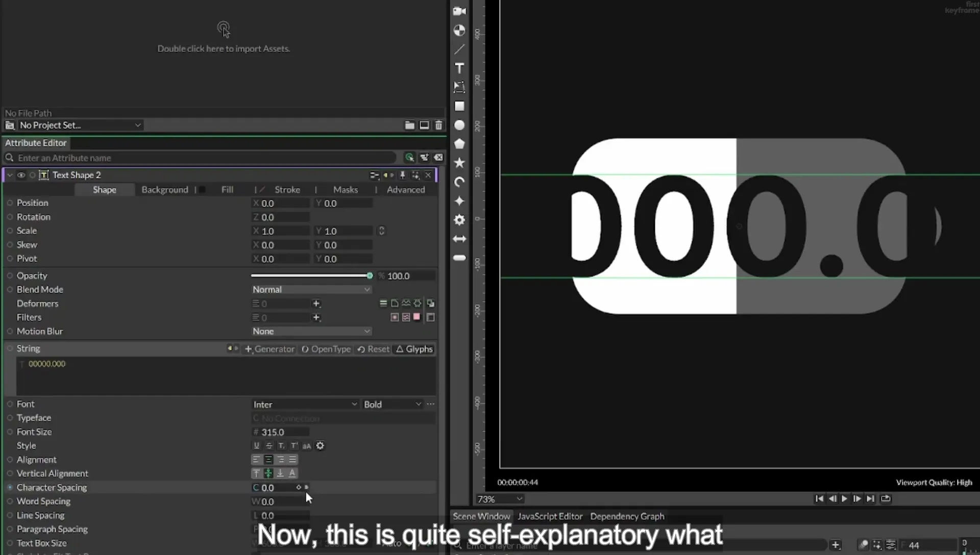Select the Text tool in the toolbar
The width and height of the screenshot is (980, 555).
click(459, 68)
